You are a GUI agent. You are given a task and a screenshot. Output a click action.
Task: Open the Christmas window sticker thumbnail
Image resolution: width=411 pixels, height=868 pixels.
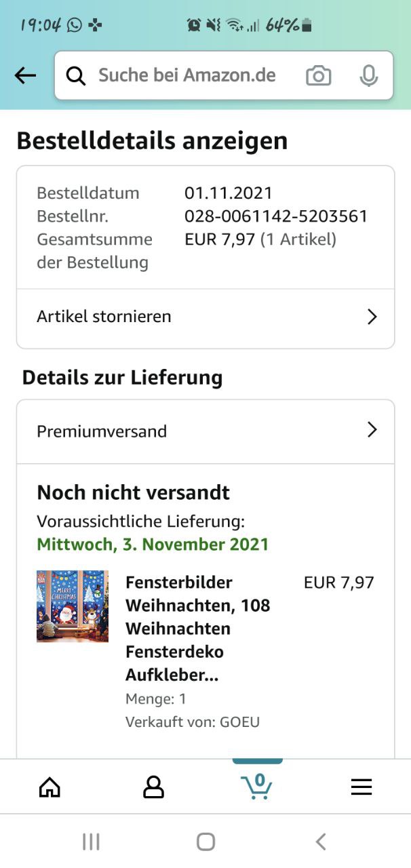pyautogui.click(x=73, y=606)
